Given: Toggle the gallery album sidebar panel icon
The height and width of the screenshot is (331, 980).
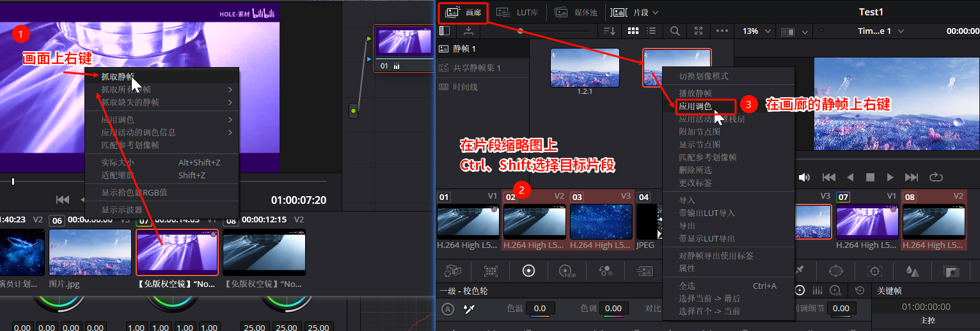Looking at the screenshot, I should coord(445,31).
